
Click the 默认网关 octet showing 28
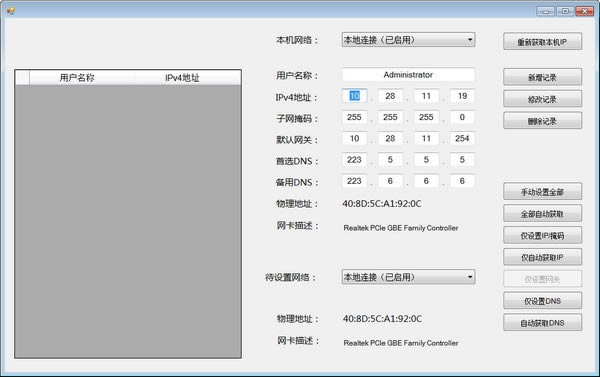tap(390, 138)
